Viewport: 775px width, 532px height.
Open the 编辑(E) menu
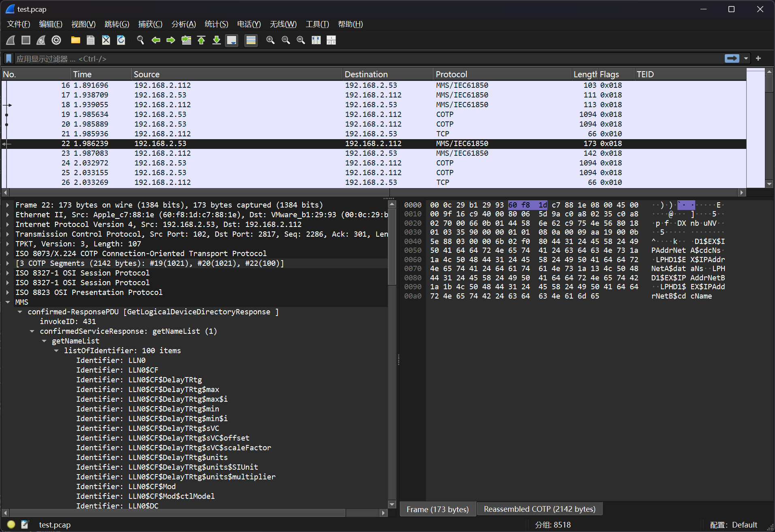tap(51, 24)
